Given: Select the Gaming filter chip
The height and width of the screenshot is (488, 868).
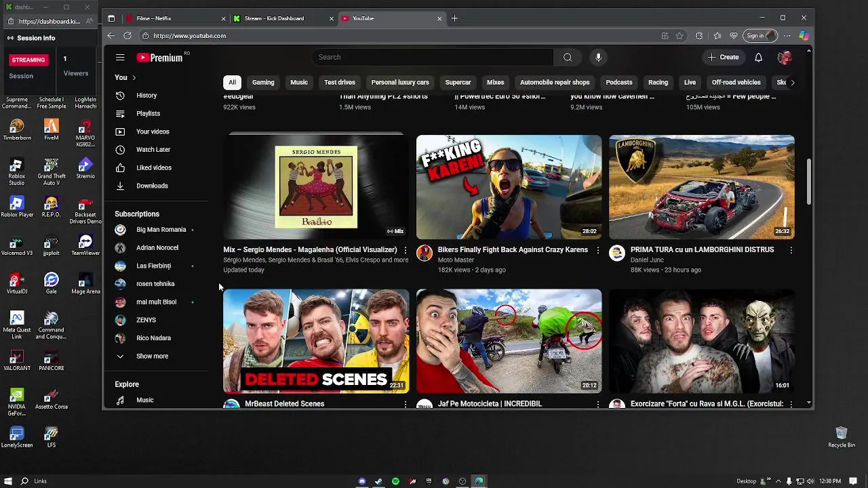Looking at the screenshot, I should tap(263, 83).
